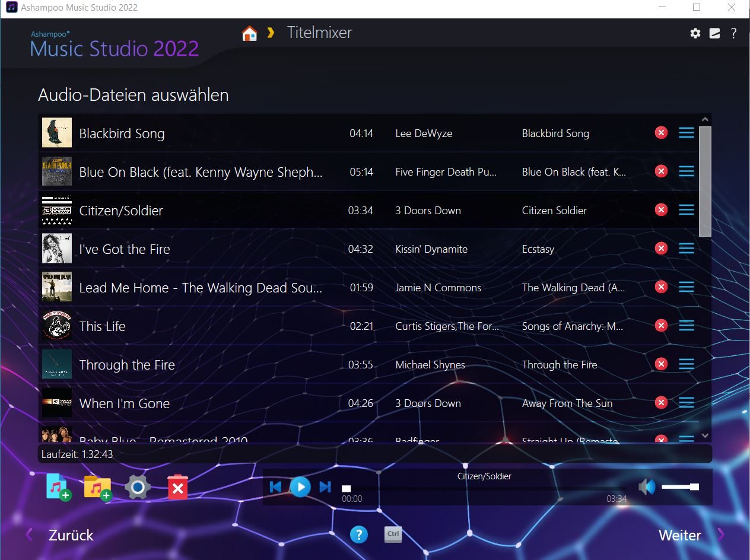
Task: Click the Laufzeit 1:32:43 status text
Action: tap(77, 454)
